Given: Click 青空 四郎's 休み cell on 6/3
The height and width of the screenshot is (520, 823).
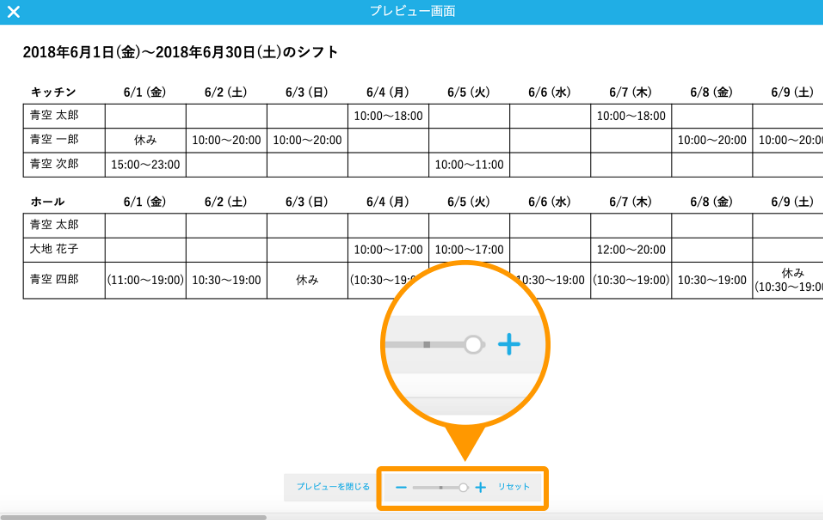Looking at the screenshot, I should pyautogui.click(x=307, y=280).
